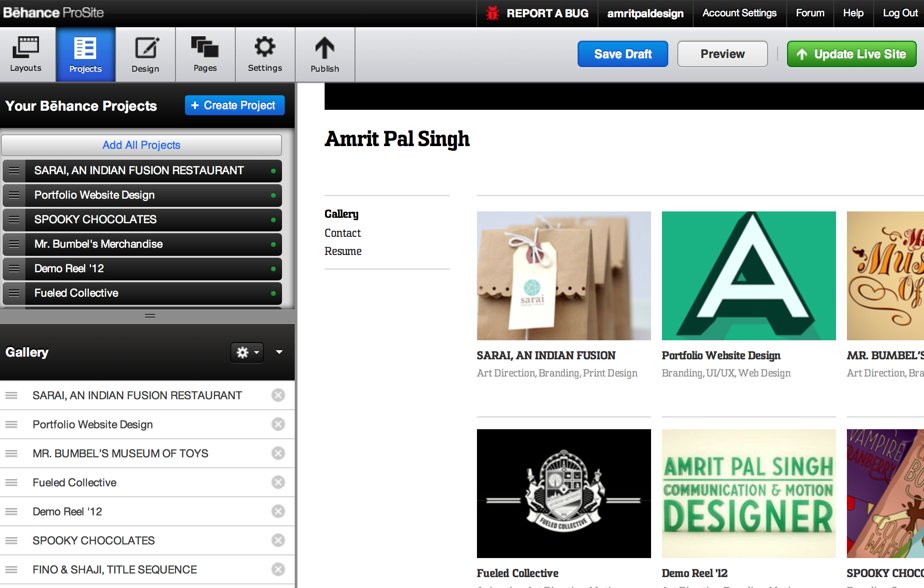Screen dimensions: 924x588
Task: Open amritpaldesign profile link
Action: 645,13
